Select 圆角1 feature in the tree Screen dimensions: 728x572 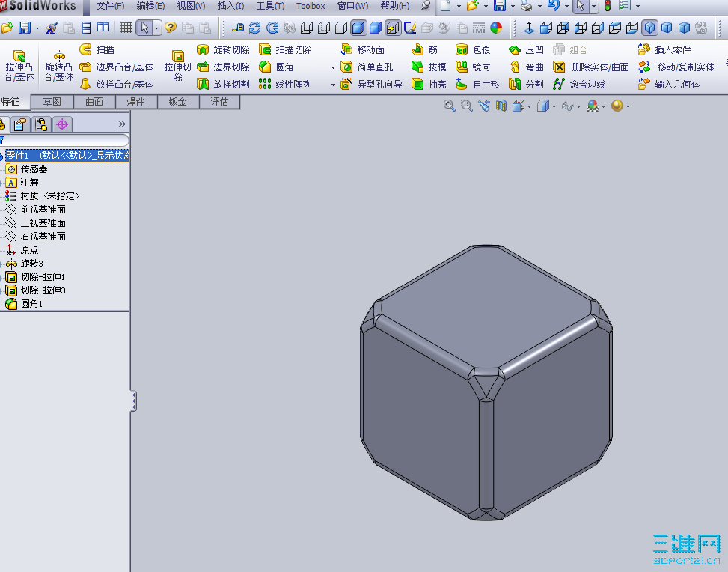tap(24, 304)
